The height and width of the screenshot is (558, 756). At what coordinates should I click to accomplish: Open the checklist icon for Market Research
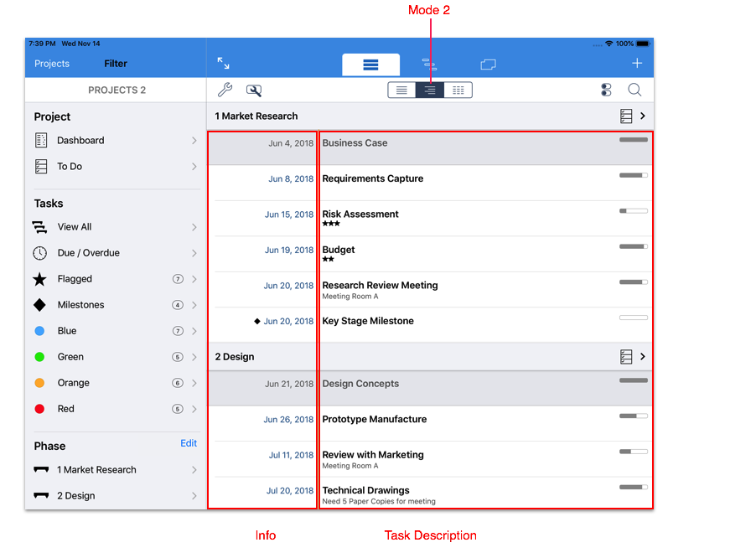click(x=625, y=116)
